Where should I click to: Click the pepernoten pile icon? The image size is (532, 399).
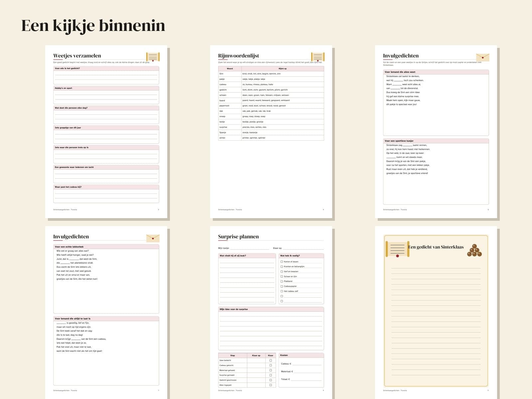pos(474,251)
